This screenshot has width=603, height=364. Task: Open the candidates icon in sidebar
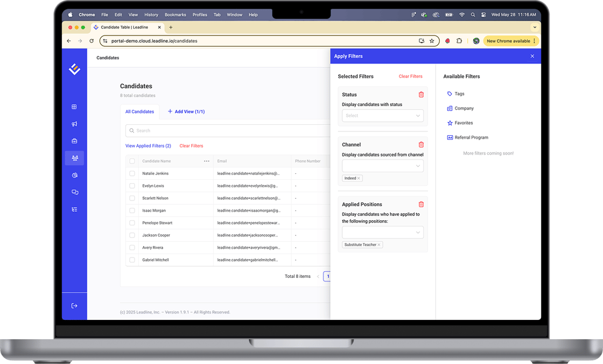tap(74, 158)
